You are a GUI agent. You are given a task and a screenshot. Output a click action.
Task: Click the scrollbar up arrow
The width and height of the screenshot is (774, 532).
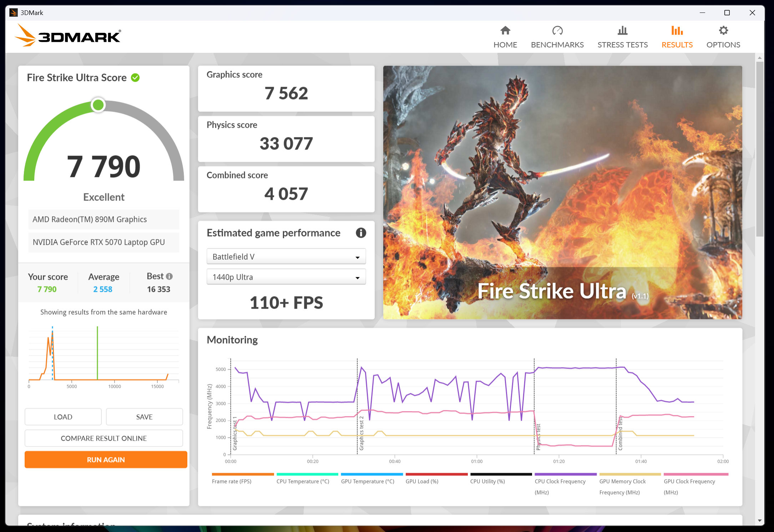click(x=760, y=57)
